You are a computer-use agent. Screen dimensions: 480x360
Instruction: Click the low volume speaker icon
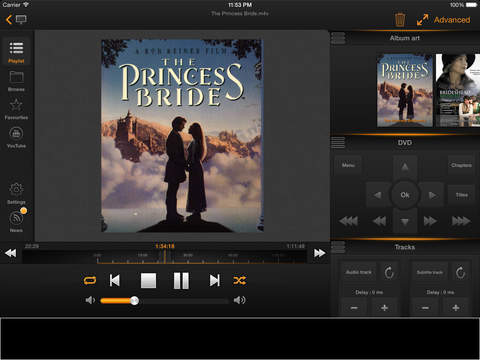pyautogui.click(x=90, y=300)
